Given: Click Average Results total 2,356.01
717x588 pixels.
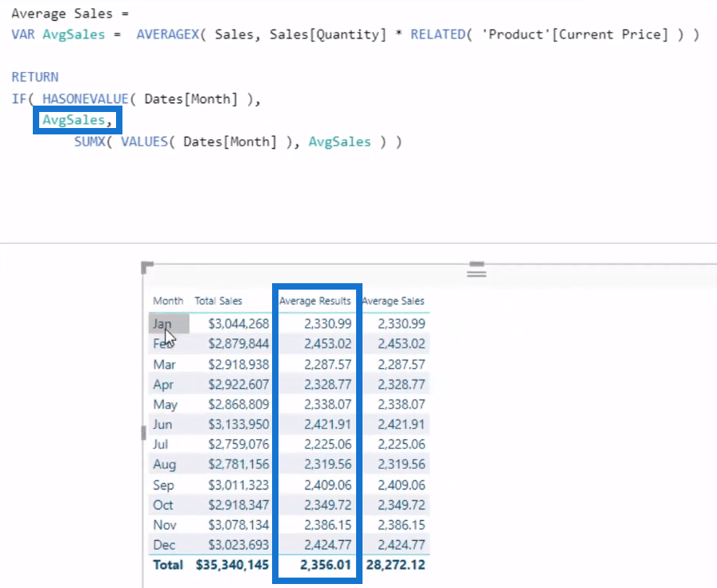Looking at the screenshot, I should (x=326, y=565).
